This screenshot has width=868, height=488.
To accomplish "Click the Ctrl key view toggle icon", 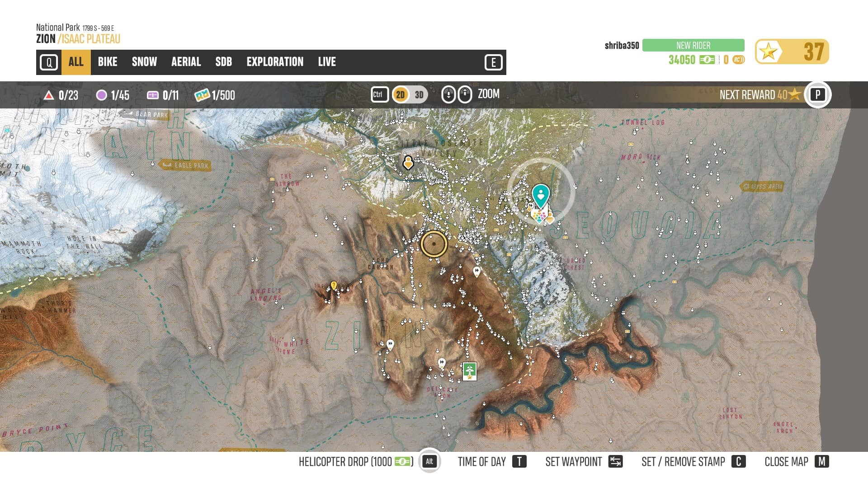I will (x=379, y=94).
